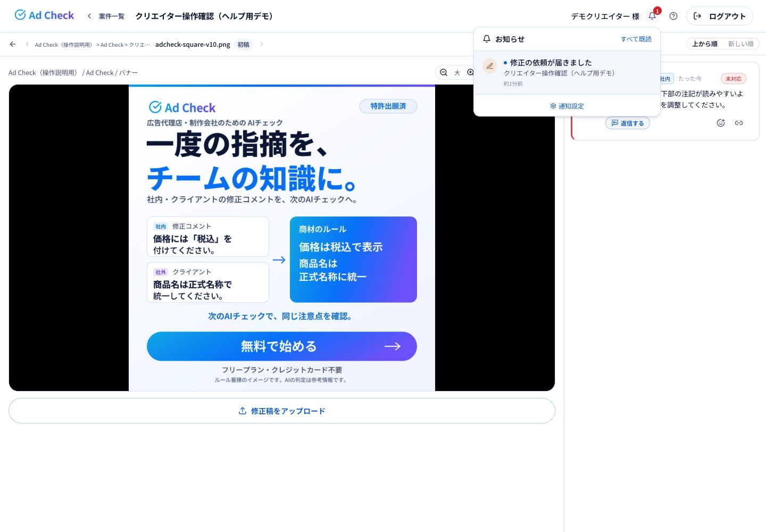Click the Ad Check logo in the header
Screen dimensions: 766x532
coord(44,15)
